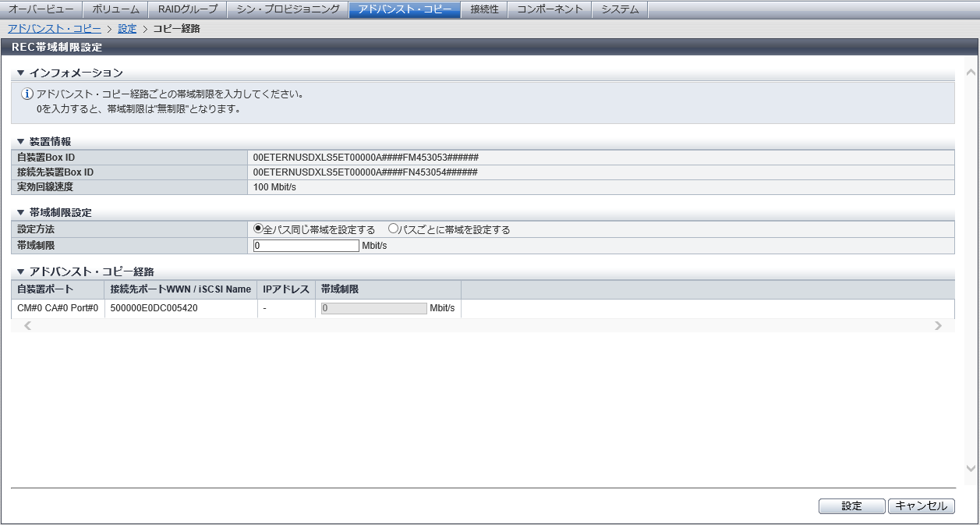The width and height of the screenshot is (980, 525).
Task: Collapse the 装置情報 section
Action: coord(21,141)
